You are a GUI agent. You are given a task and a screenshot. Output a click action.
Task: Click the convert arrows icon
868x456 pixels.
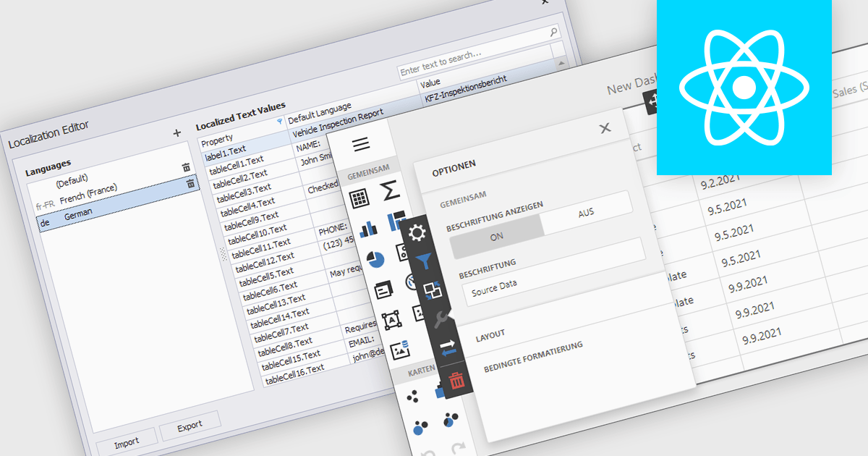[448, 349]
